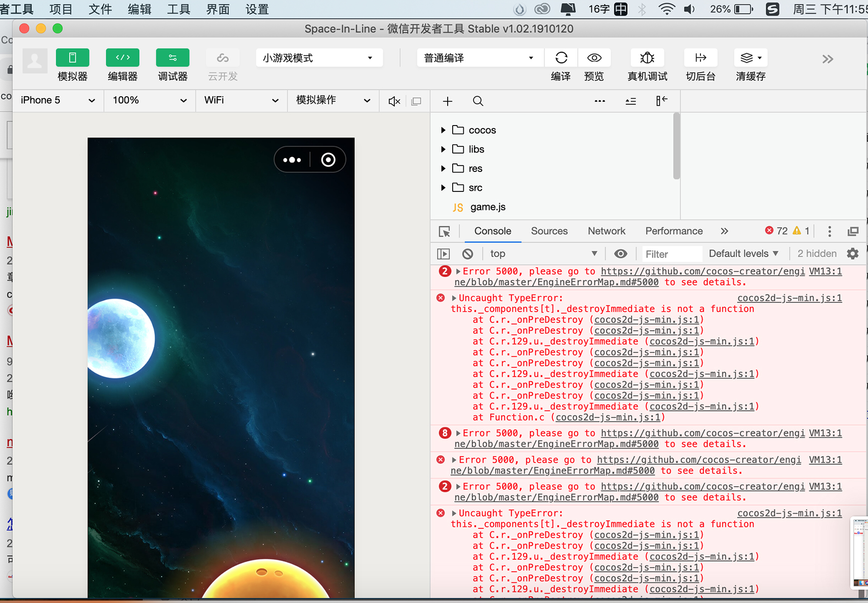The image size is (868, 603).
Task: Expand the cocos folder
Action: click(443, 130)
